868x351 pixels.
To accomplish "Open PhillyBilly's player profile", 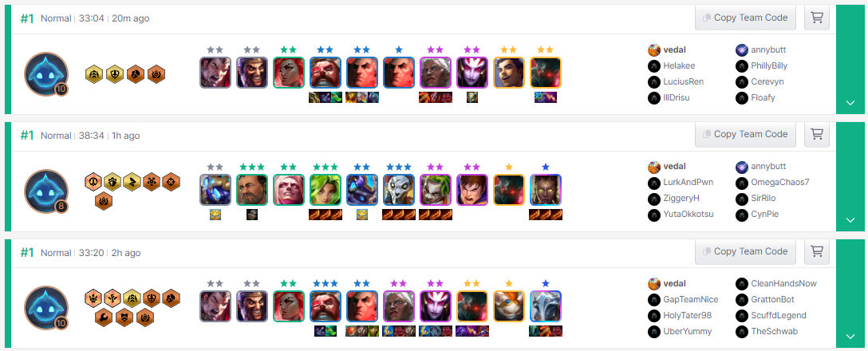I will pyautogui.click(x=769, y=66).
